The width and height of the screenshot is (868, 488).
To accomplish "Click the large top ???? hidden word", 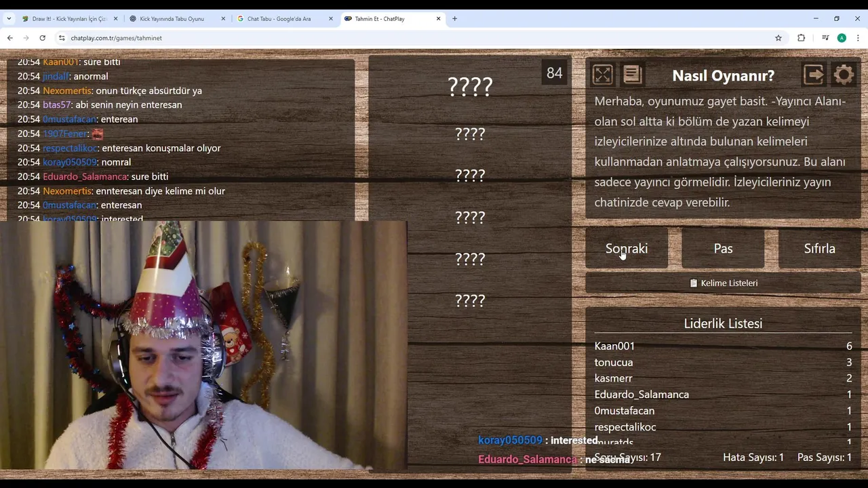I will [x=470, y=86].
